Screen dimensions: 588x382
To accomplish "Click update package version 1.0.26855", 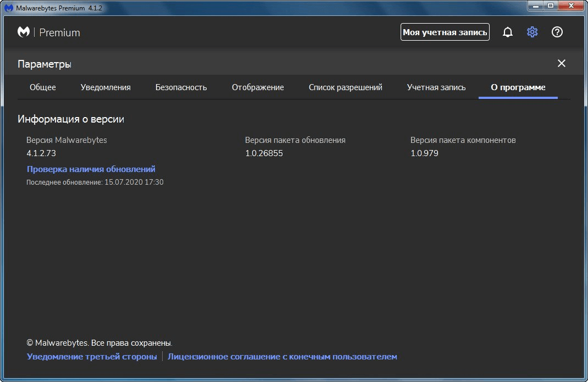I will tap(264, 153).
